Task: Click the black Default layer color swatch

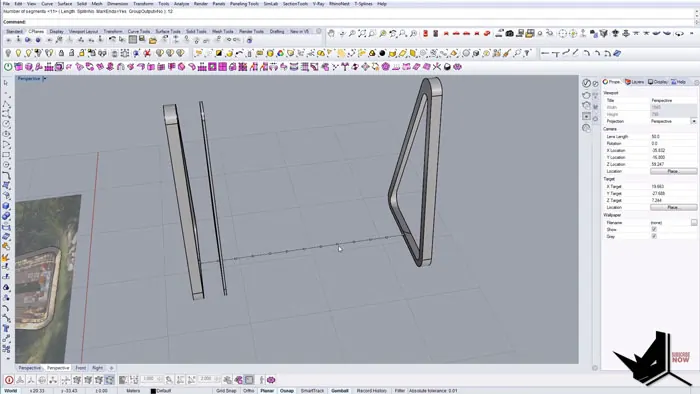Action: (153, 391)
